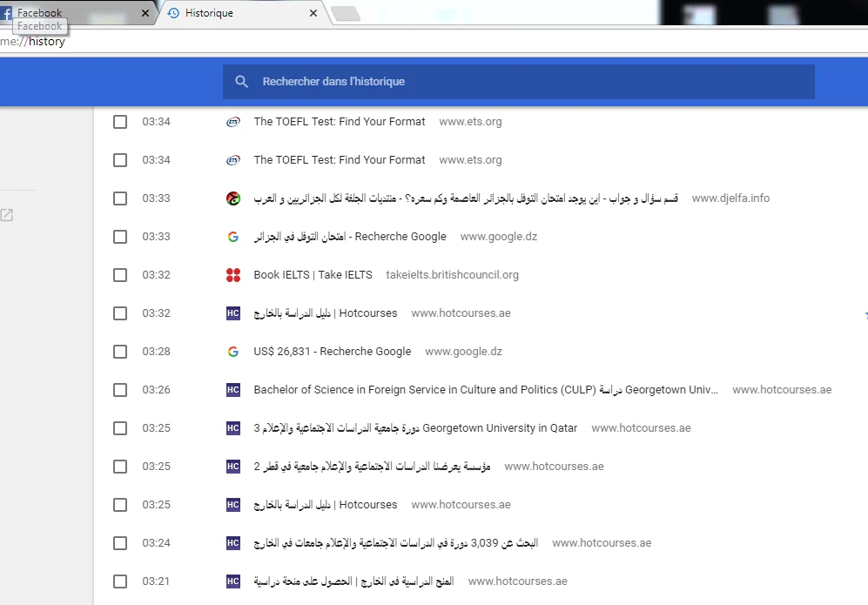The image size is (868, 605).
Task: Click the ETS favicon beside the TOEFL entry
Action: [232, 122]
